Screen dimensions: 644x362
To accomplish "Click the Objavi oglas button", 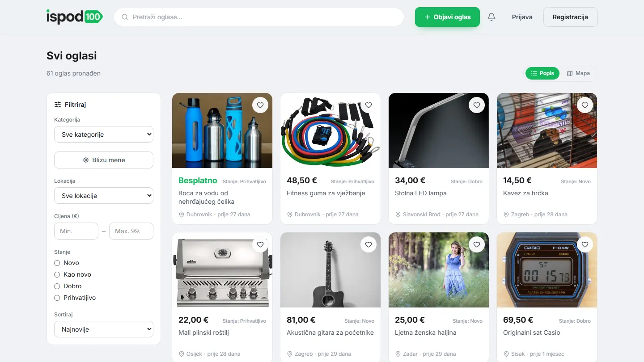I will [447, 17].
